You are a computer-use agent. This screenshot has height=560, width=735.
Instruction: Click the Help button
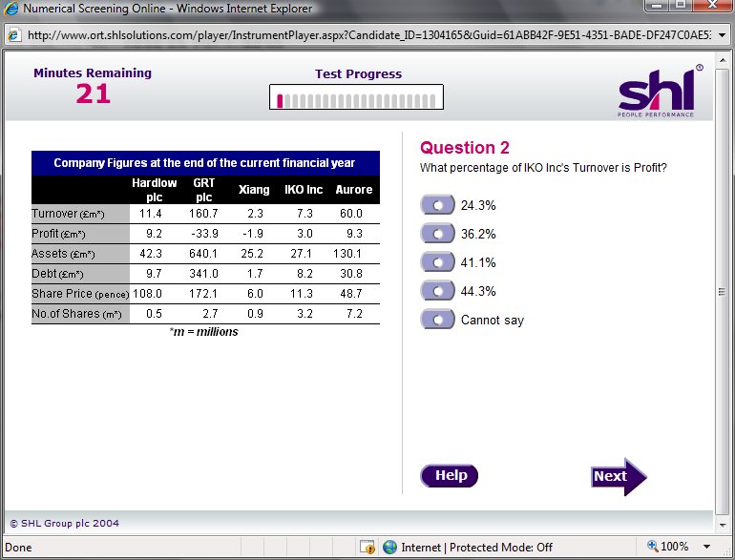[x=449, y=476]
